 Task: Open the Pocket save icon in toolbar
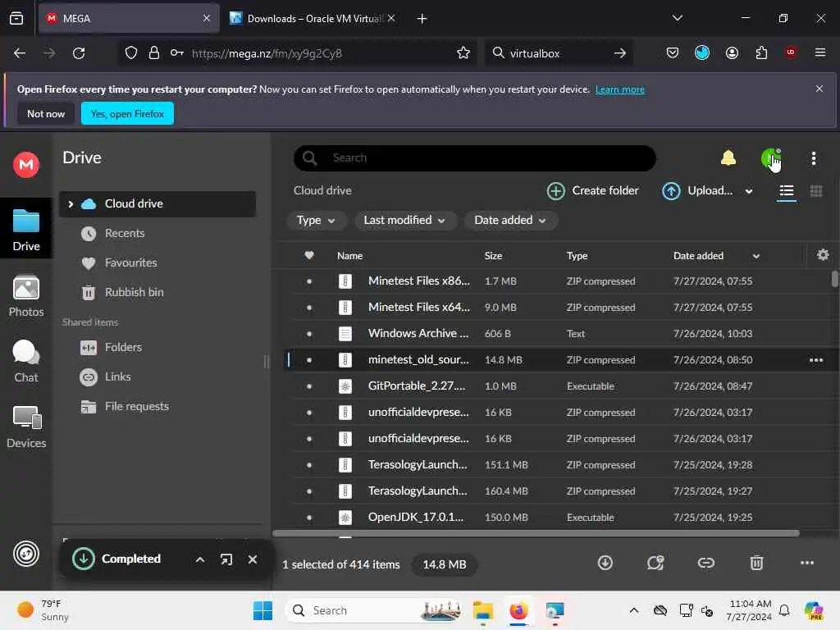click(673, 52)
